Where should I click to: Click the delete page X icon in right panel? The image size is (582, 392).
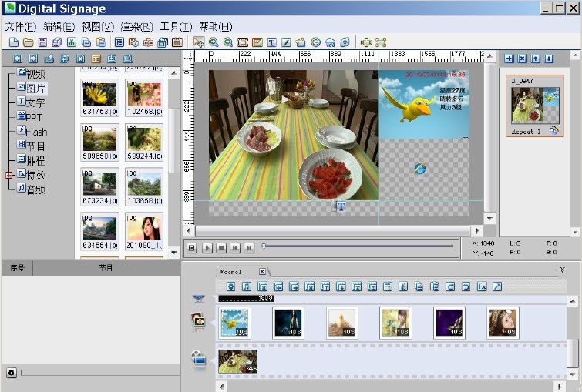(522, 59)
